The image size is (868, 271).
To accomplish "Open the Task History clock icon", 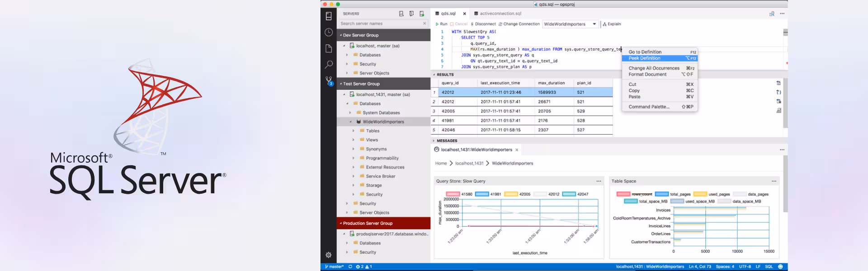I will pos(329,33).
